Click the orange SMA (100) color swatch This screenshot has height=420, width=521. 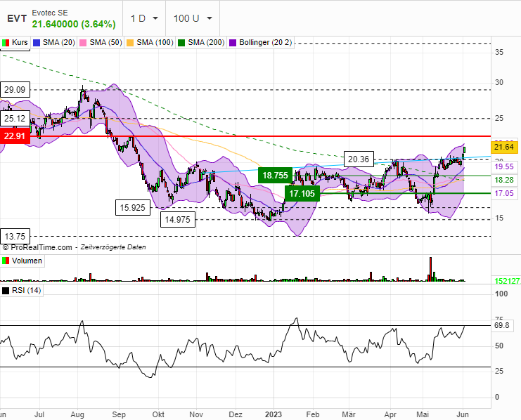(130, 43)
